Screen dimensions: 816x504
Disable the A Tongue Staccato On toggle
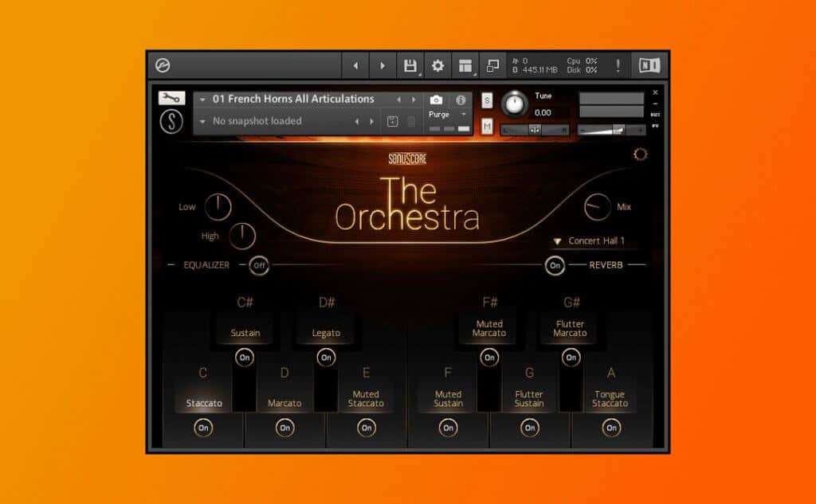pos(611,428)
